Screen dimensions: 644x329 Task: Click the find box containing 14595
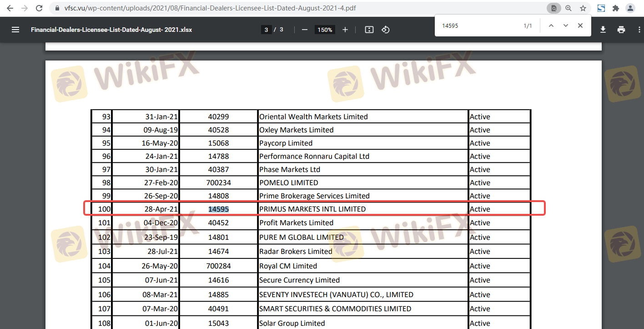(478, 26)
